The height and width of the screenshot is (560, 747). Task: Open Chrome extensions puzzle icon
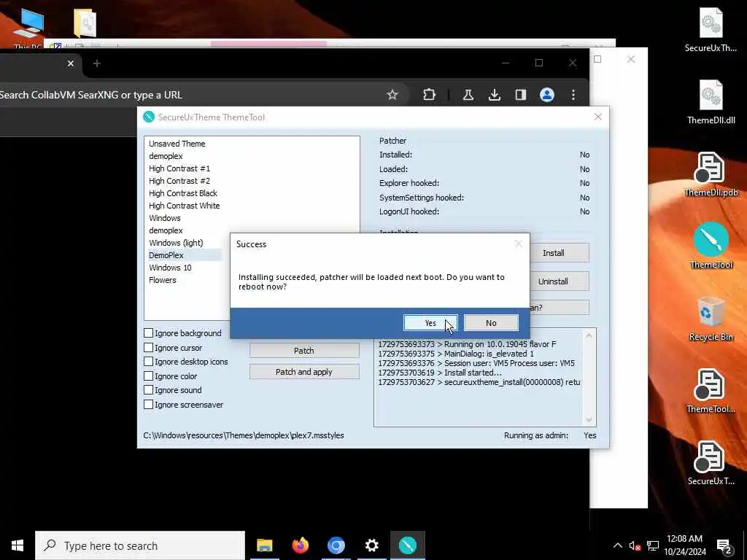pos(429,95)
